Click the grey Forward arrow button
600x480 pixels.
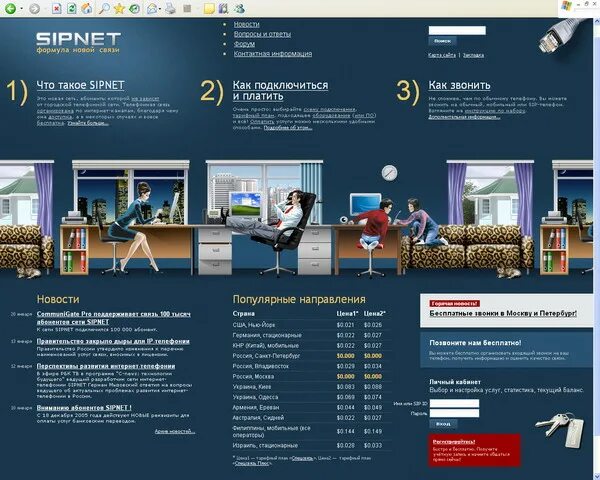34,8
